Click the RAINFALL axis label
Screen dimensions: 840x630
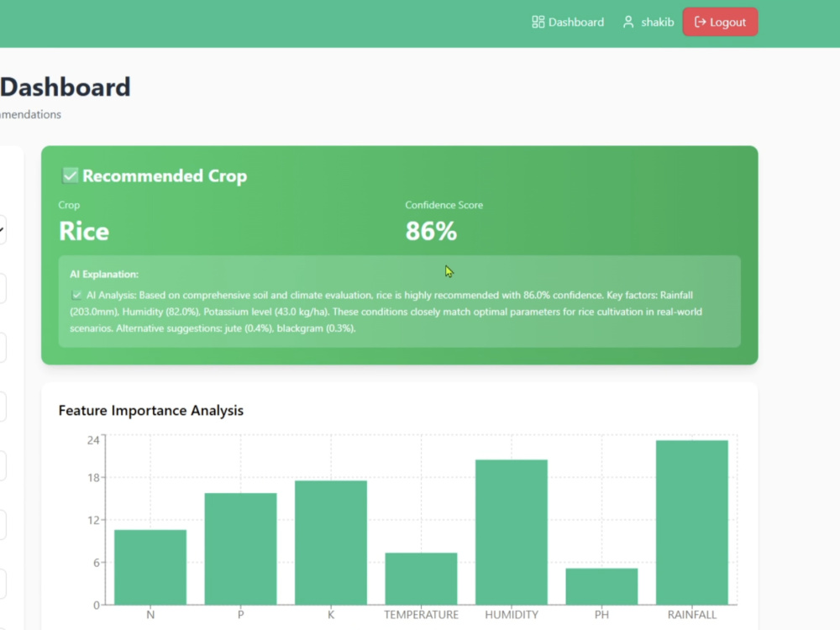pyautogui.click(x=692, y=615)
